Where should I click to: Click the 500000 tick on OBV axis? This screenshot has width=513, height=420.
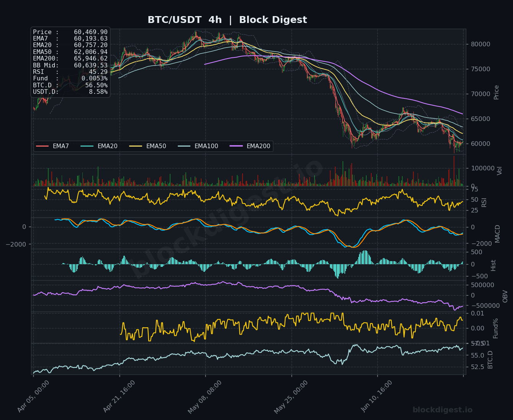[x=482, y=285]
